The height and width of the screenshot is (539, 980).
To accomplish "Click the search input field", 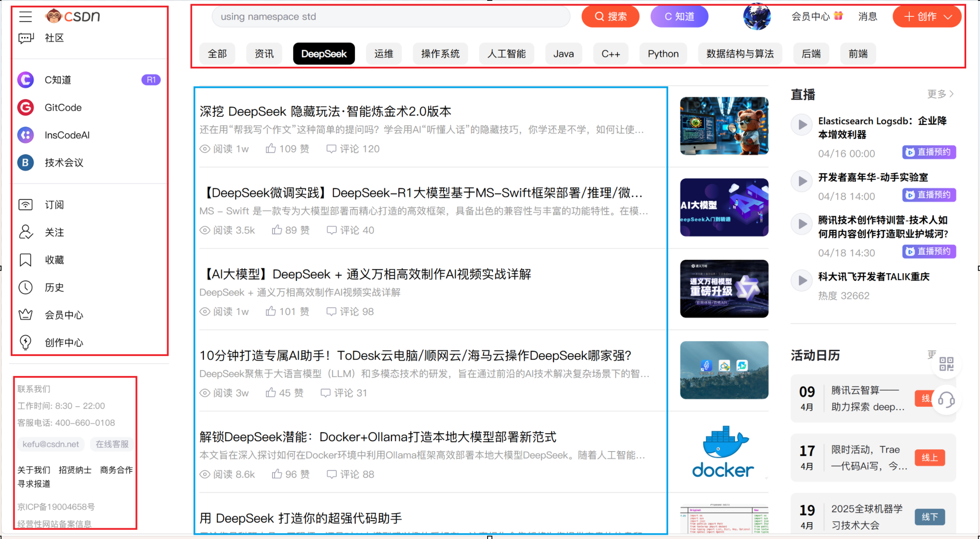I will [390, 17].
